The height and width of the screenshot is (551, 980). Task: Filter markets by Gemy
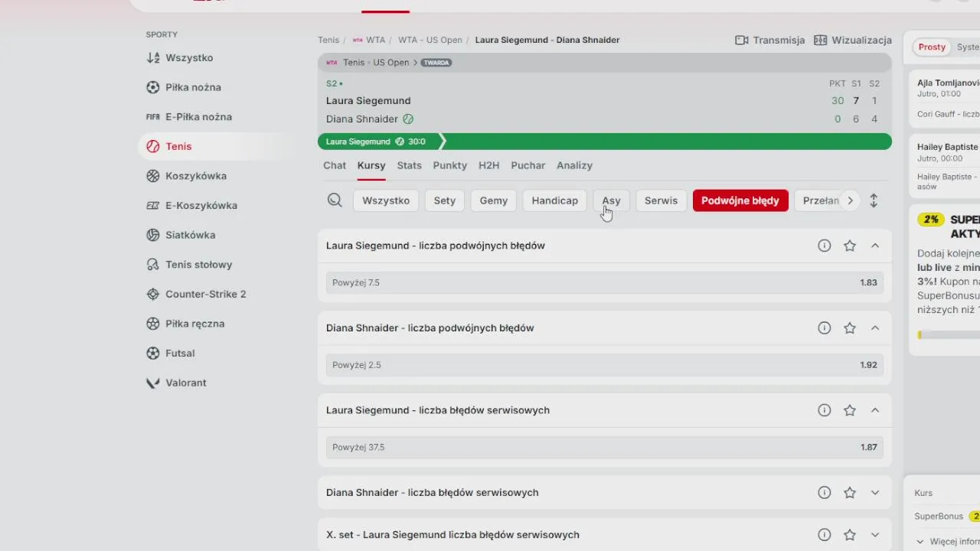point(494,201)
